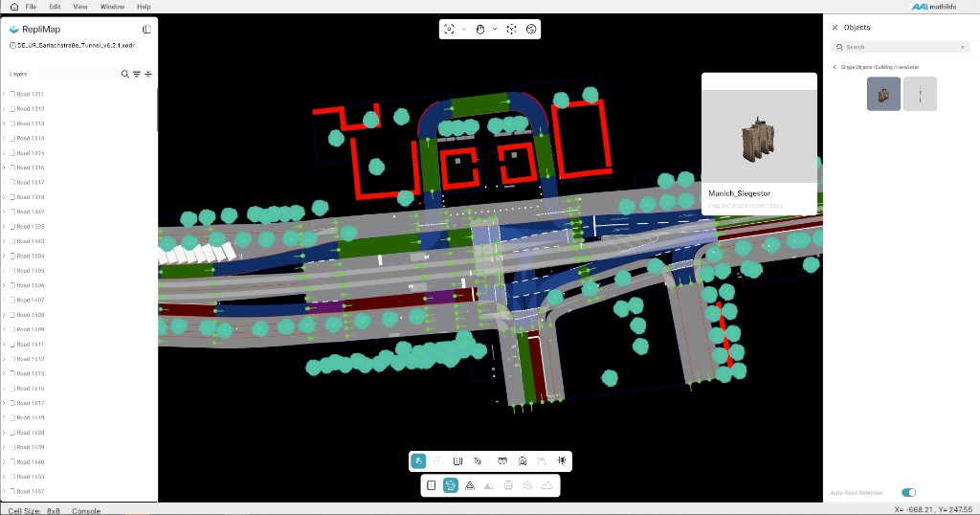Select the bridge tool in the bottom toolbar
Screen dimensions: 980x515
pos(501,461)
